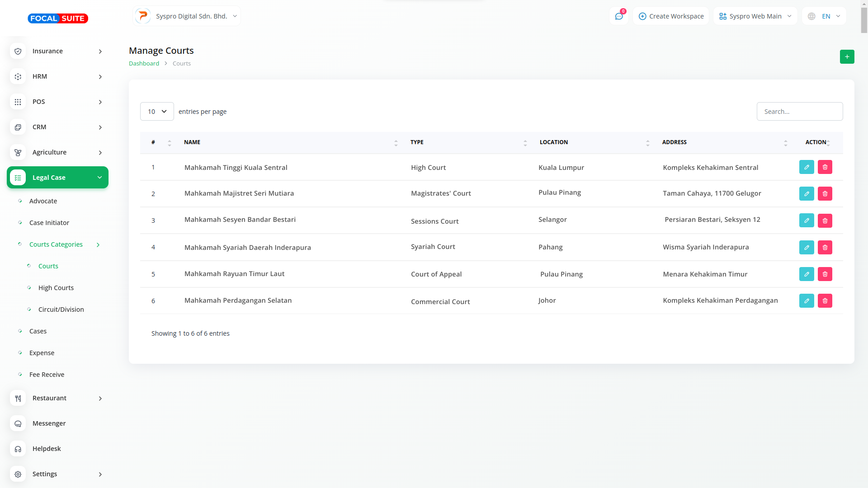The width and height of the screenshot is (868, 488).
Task: Open entries per page dropdown
Action: point(157,112)
